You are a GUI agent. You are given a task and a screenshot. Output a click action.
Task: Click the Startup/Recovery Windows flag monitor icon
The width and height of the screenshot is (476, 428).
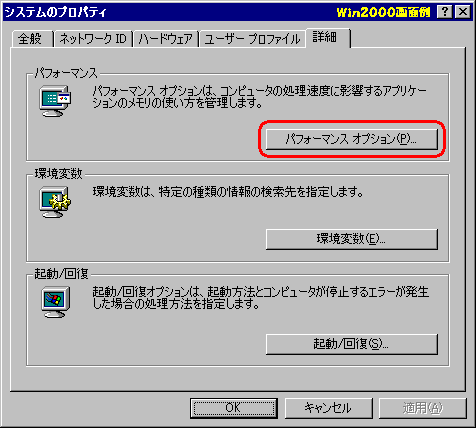click(x=55, y=303)
